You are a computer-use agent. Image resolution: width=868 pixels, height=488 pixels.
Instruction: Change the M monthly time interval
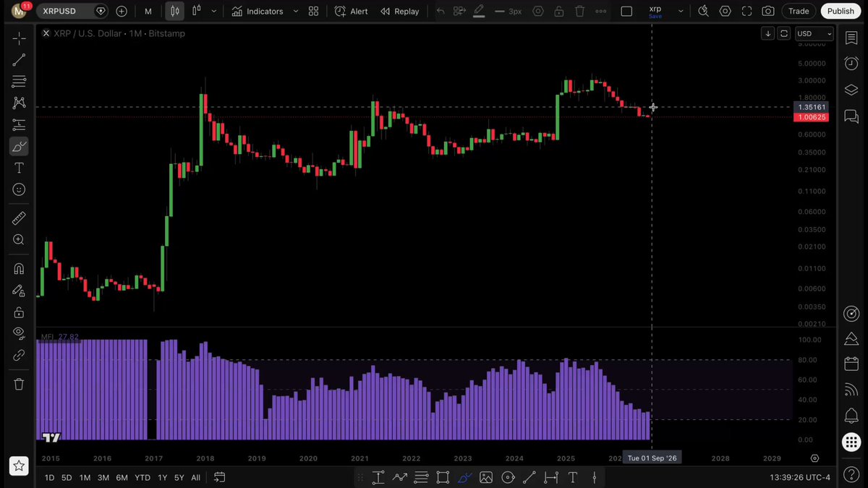coord(148,12)
